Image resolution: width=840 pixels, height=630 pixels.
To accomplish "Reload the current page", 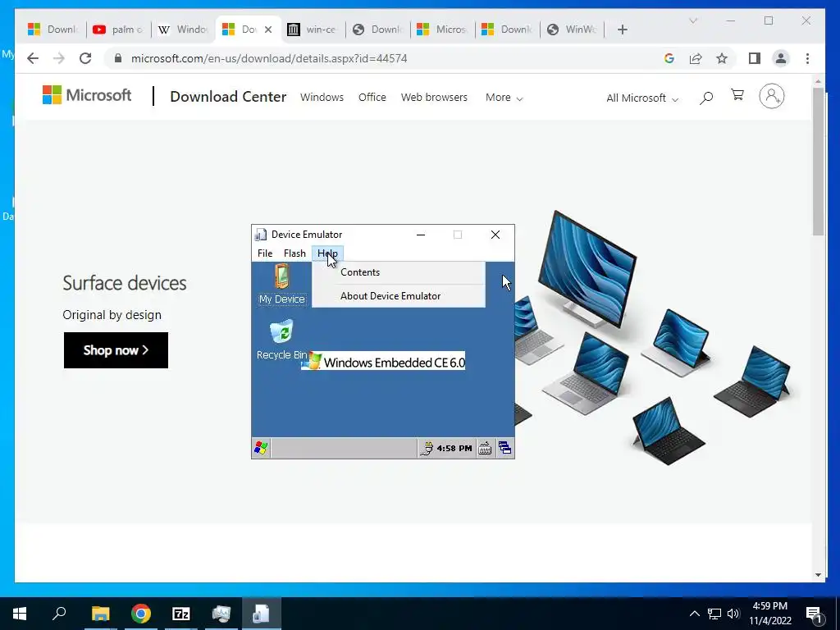I will 85,58.
